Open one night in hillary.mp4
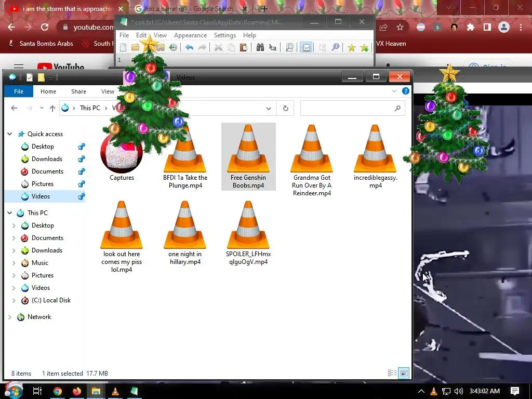Viewport: 532px width, 399px height. pos(185,233)
